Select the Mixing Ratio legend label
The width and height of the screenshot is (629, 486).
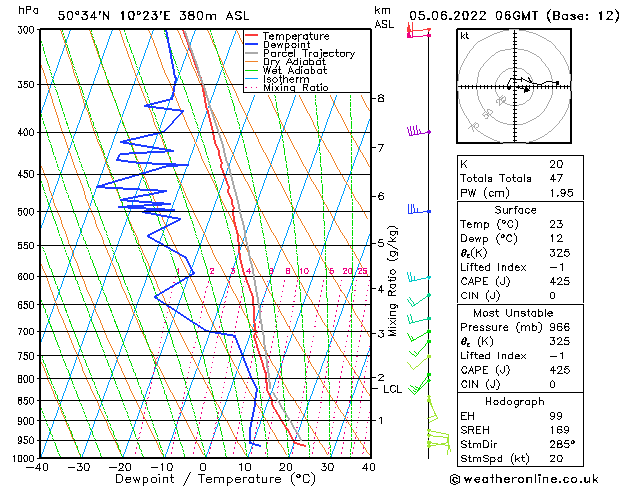[x=296, y=87]
